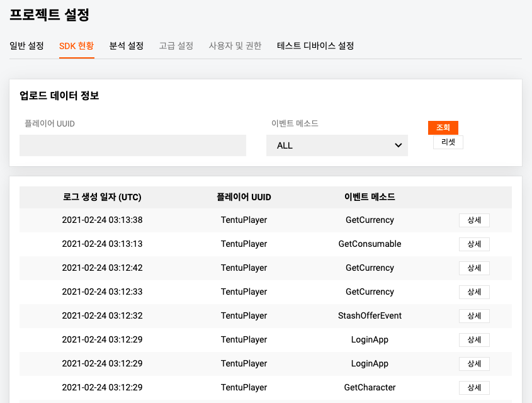Open 상세 for the GetConsumable row

click(474, 244)
